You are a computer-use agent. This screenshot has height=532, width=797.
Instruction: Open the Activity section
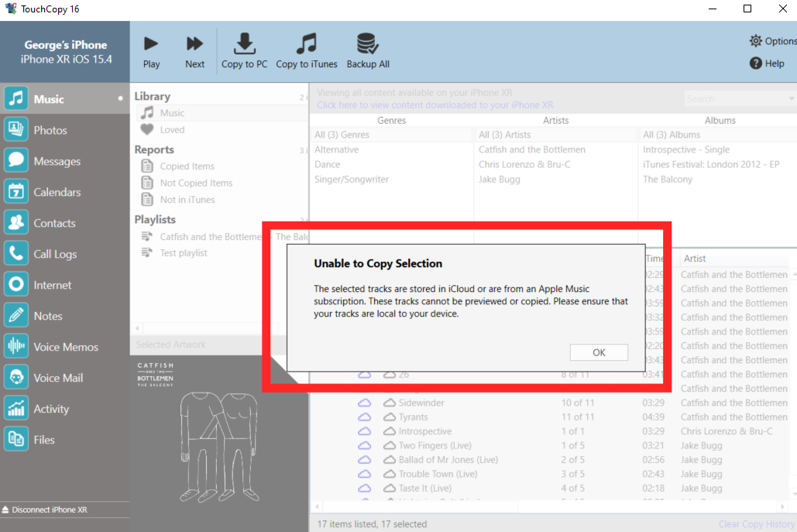click(64, 409)
